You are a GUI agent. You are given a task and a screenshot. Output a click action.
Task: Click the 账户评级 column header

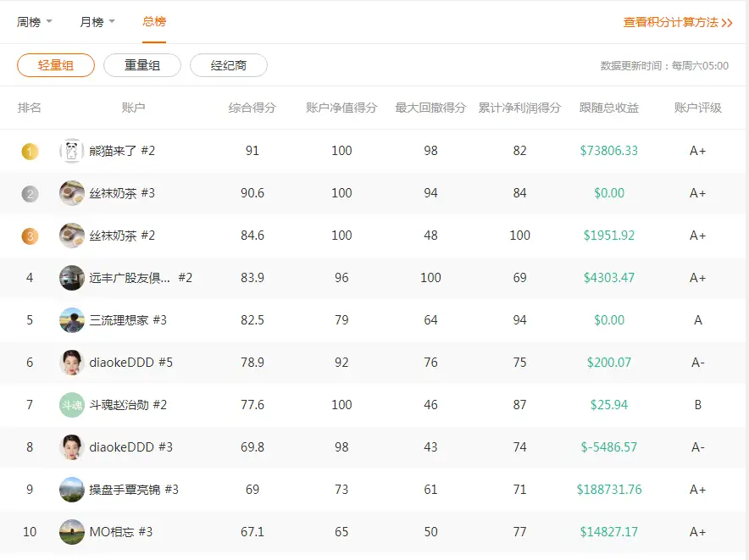tap(698, 108)
